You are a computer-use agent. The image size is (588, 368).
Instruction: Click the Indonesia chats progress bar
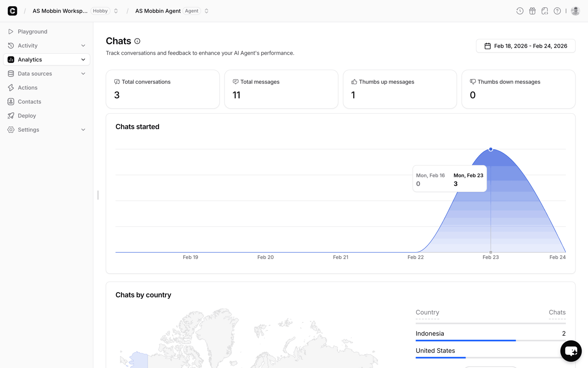pos(491,340)
